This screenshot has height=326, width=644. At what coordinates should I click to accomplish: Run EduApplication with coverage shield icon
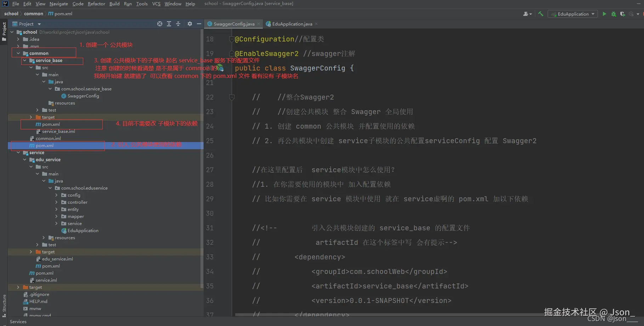(622, 14)
